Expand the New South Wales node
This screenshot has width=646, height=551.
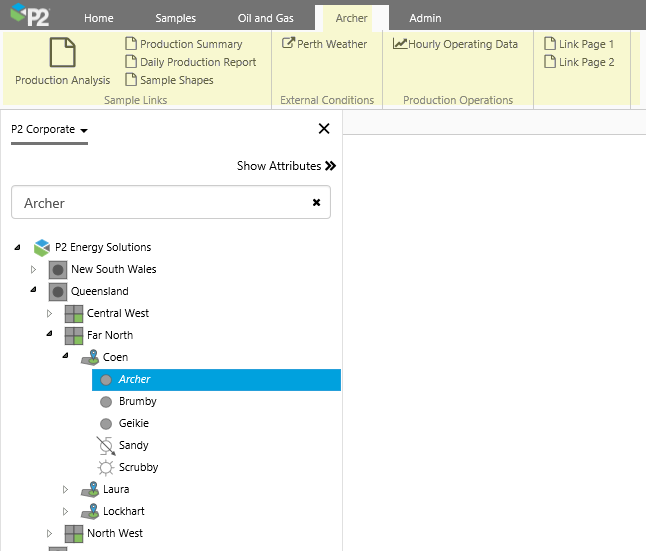click(x=33, y=269)
